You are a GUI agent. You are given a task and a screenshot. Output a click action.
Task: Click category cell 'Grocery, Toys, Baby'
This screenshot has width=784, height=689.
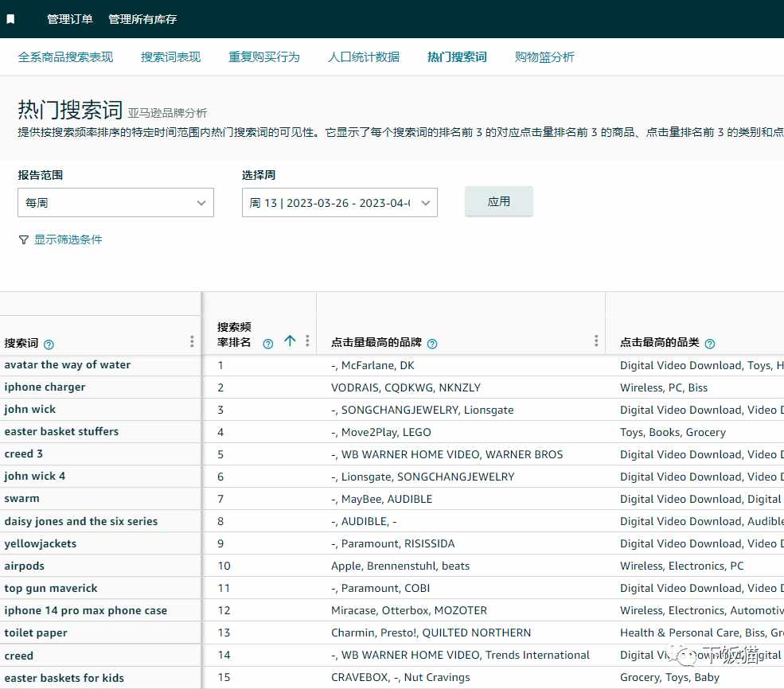[x=670, y=678]
